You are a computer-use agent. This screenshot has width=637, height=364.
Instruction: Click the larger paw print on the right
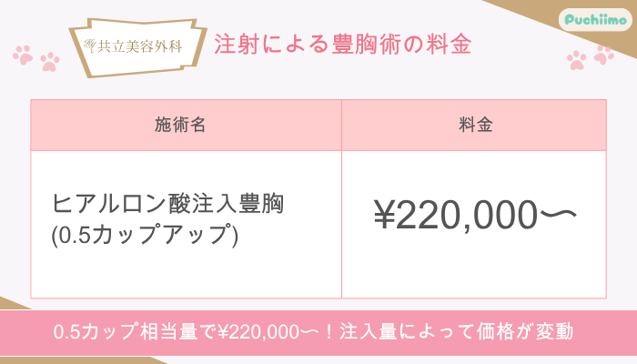577,60
